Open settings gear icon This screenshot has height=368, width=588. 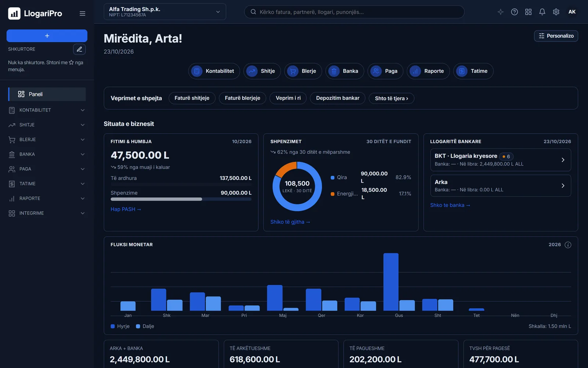pos(556,12)
